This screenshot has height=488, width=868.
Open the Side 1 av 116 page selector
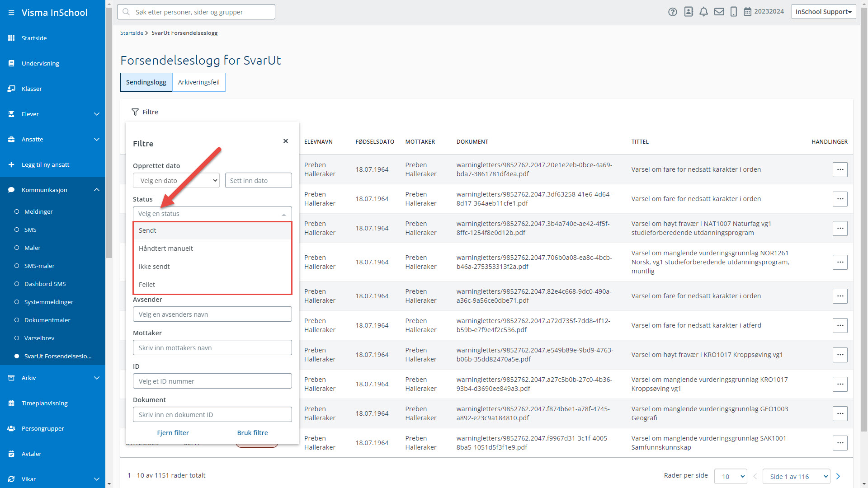[796, 476]
